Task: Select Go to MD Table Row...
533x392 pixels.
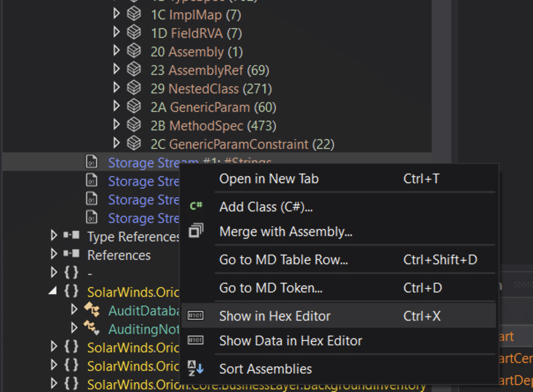Action: click(x=339, y=260)
